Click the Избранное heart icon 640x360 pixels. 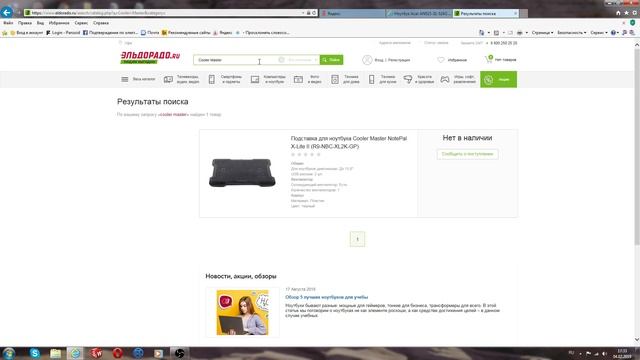(441, 60)
